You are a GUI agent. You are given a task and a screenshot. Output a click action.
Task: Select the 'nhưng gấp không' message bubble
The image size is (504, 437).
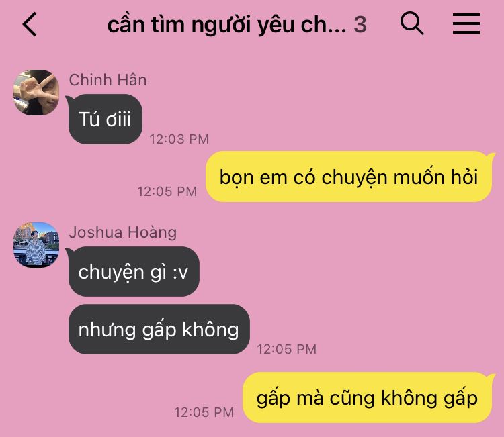coord(159,330)
